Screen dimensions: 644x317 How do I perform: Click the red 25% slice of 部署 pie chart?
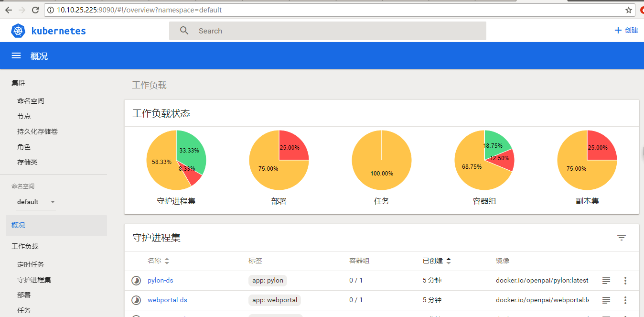coord(289,147)
